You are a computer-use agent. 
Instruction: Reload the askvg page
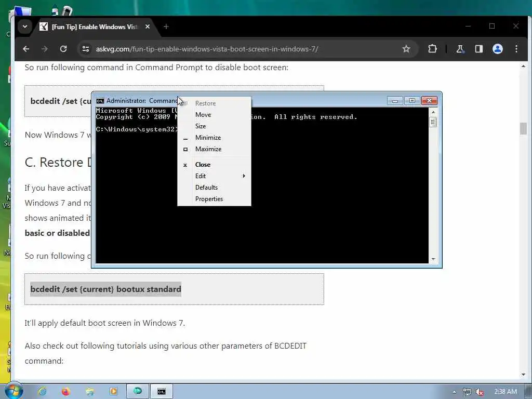click(x=63, y=49)
